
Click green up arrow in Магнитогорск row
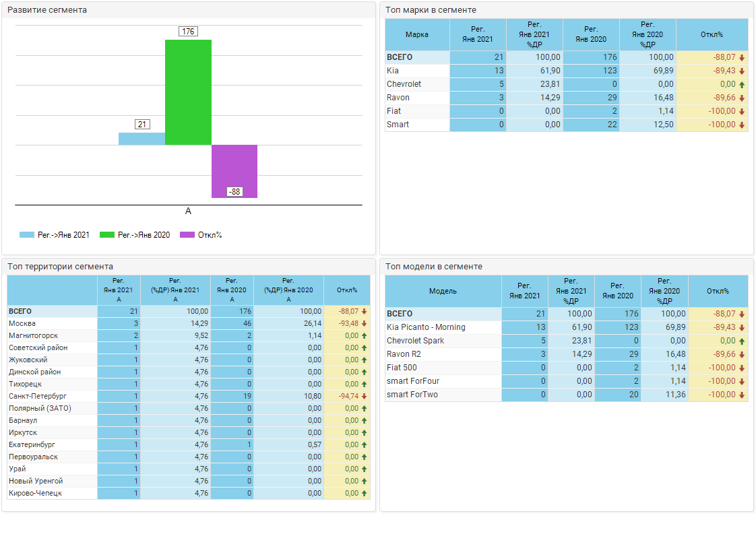click(x=364, y=335)
